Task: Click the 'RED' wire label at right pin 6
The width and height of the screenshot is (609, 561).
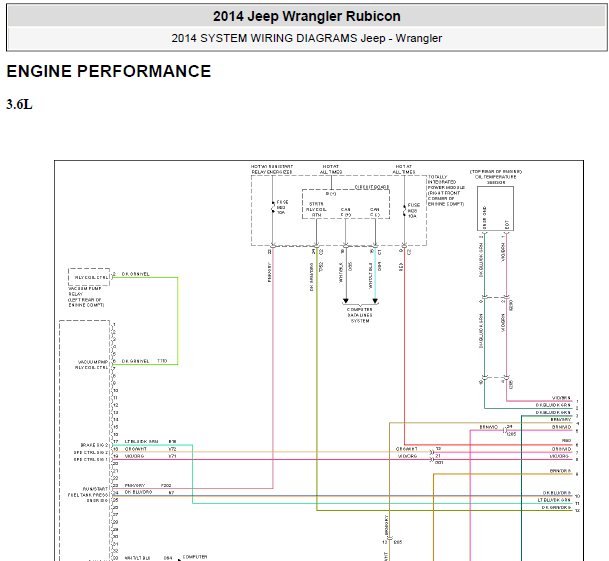Action: (x=566, y=441)
